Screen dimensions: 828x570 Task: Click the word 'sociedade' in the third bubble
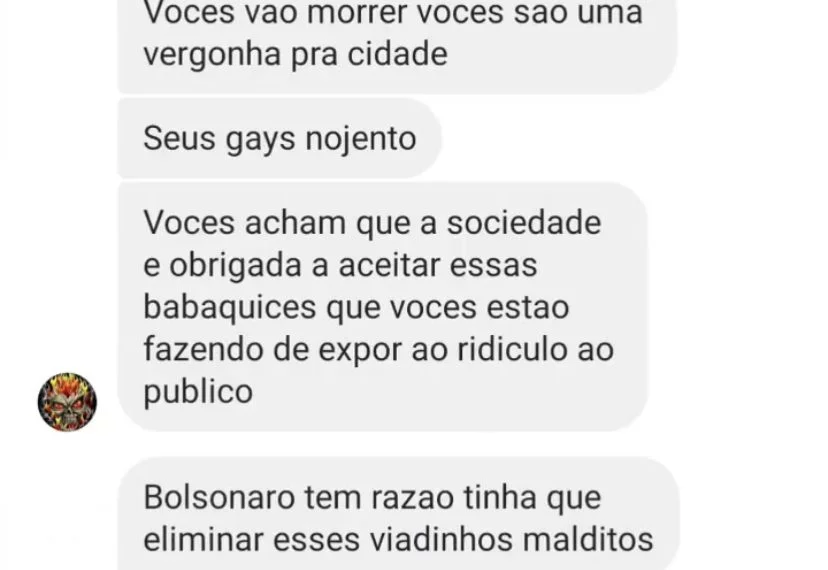524,222
